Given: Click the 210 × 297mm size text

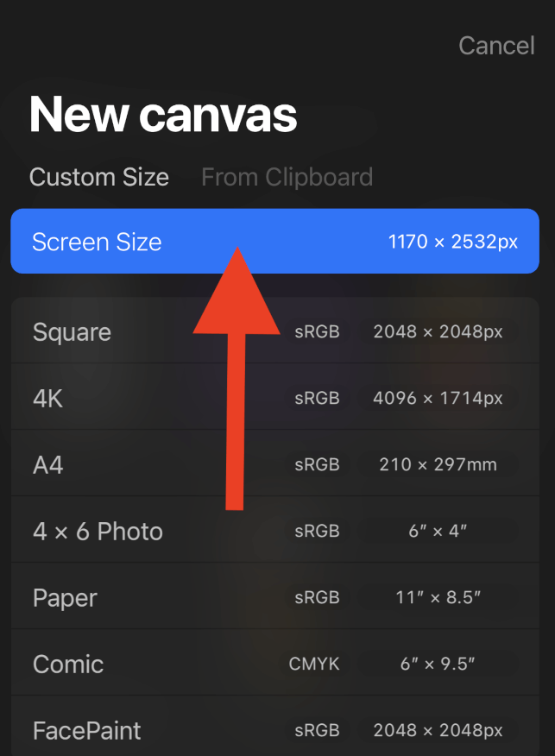Looking at the screenshot, I should (438, 464).
